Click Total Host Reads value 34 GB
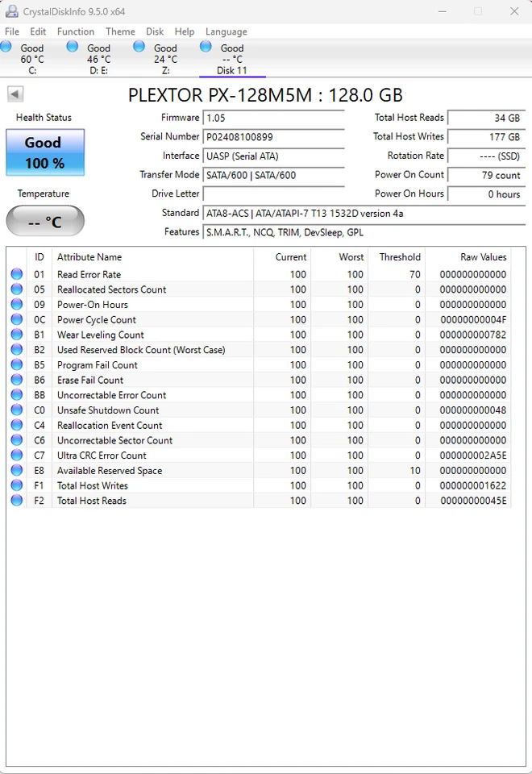The image size is (532, 774). click(x=486, y=118)
